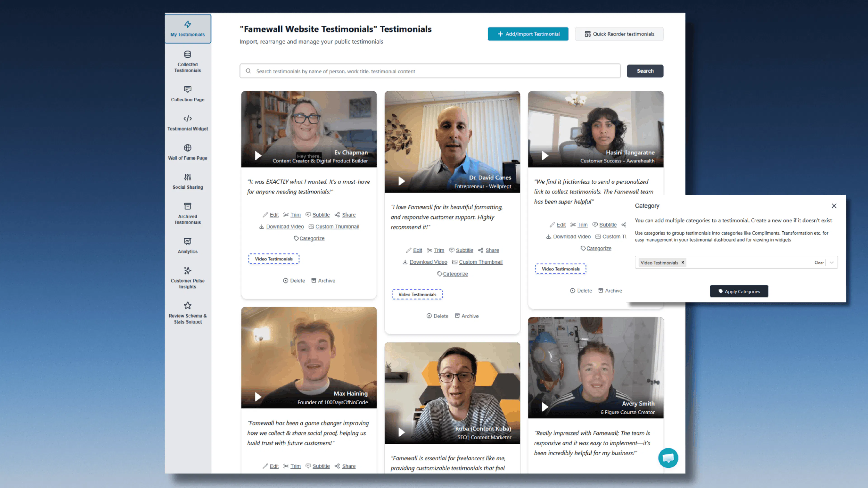Open Analytics chart icon in sidebar
This screenshot has height=488, width=868.
pos(188,241)
